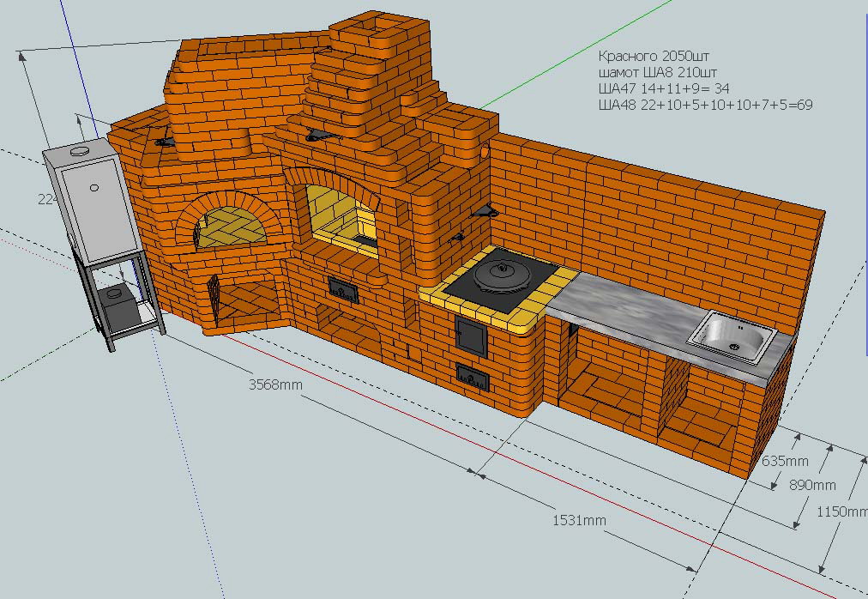This screenshot has width=868, height=599.
Task: Click the black firebox door under stove
Action: coord(471,335)
